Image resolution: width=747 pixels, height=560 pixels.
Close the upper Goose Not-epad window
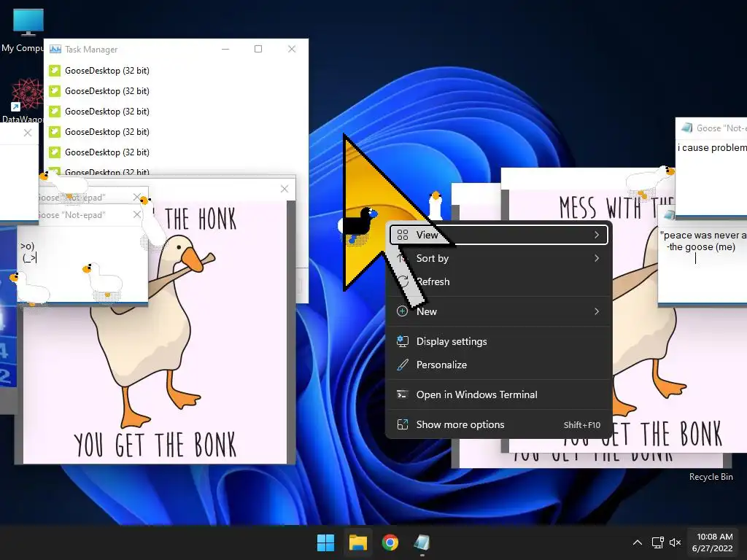point(136,197)
